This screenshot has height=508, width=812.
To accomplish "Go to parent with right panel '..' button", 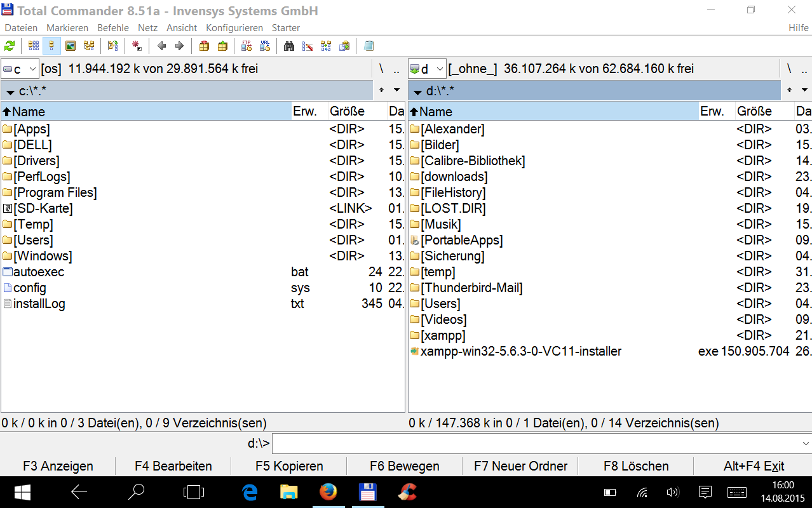I will point(804,69).
